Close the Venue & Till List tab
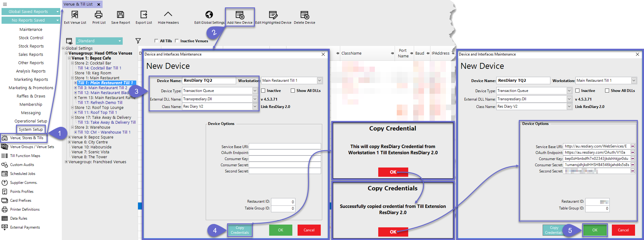 tap(99, 4)
